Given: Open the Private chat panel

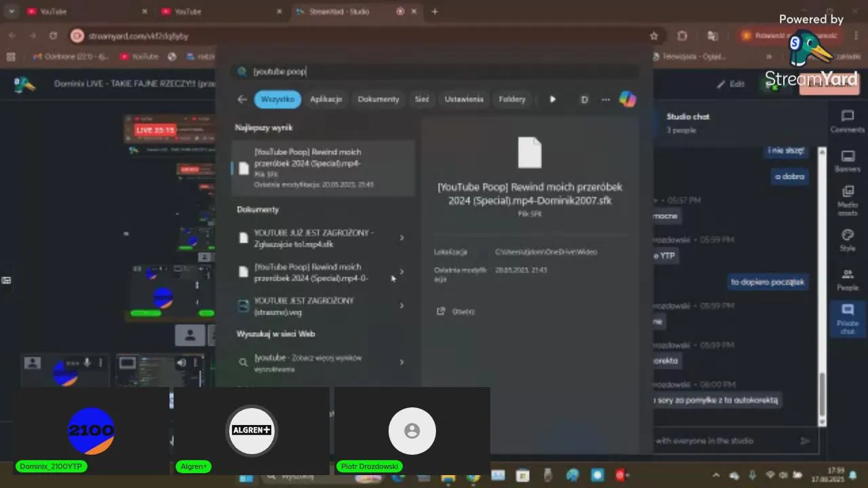Looking at the screenshot, I should click(x=847, y=319).
